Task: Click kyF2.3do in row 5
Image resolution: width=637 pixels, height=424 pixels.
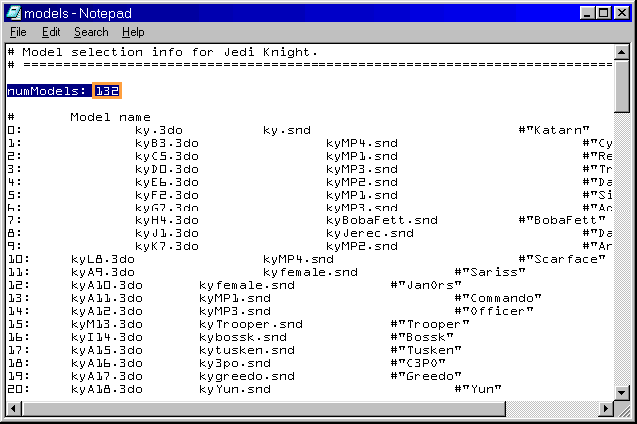Action: click(167, 195)
